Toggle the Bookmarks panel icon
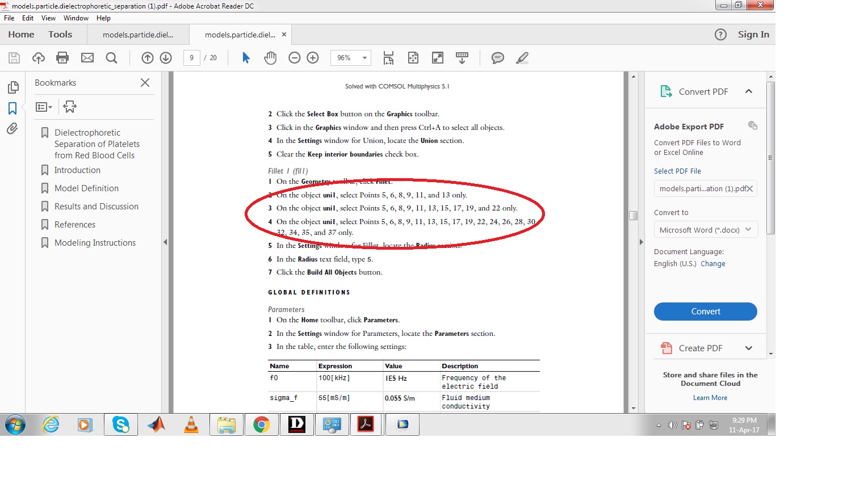Viewport: 868px width, 488px height. coord(12,108)
